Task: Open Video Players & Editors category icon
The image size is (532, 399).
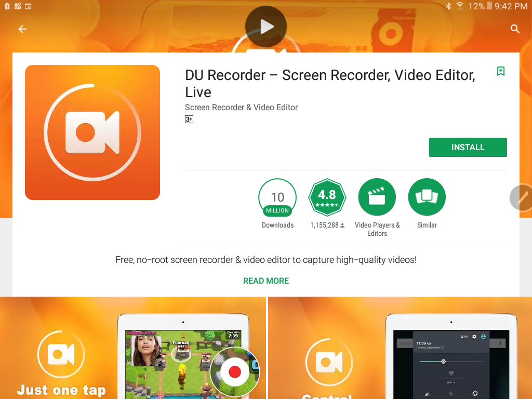Action: click(377, 197)
